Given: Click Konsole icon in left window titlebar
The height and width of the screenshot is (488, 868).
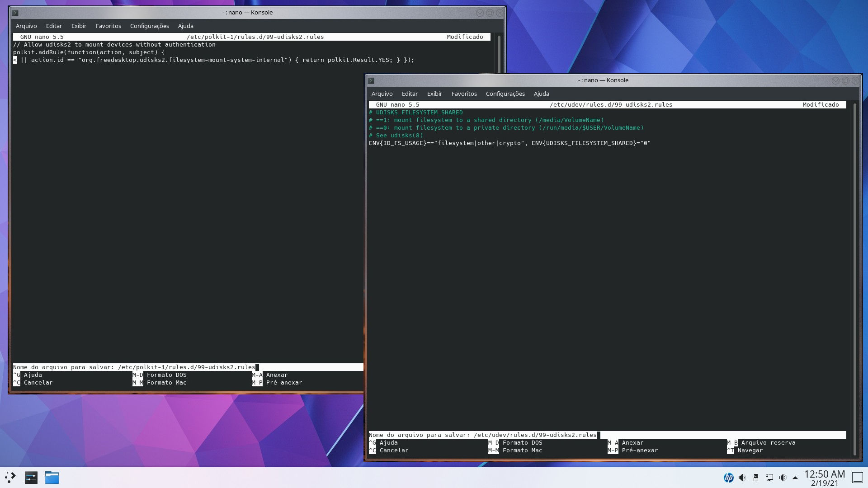Looking at the screenshot, I should click(15, 13).
